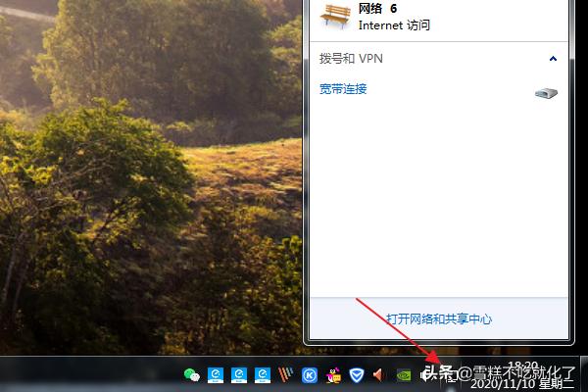
Task: Click the orange striped tray icon
Action: tap(286, 374)
